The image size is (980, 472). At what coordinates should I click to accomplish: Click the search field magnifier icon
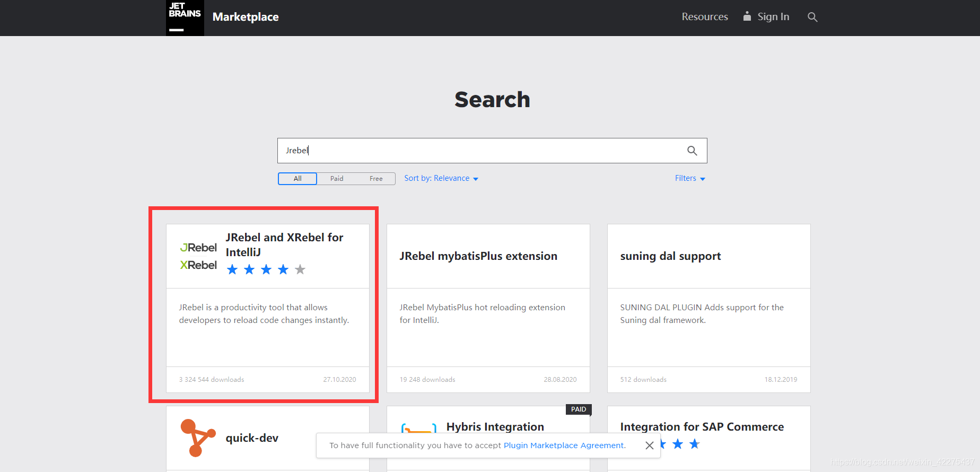[x=692, y=151]
